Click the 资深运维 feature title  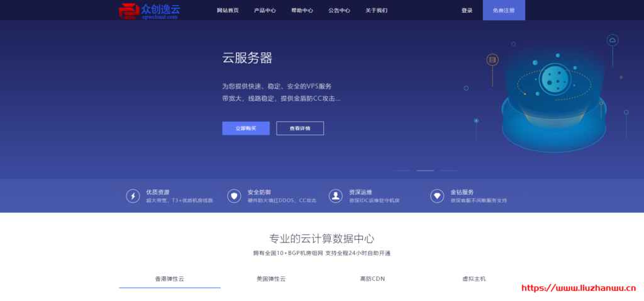click(360, 192)
